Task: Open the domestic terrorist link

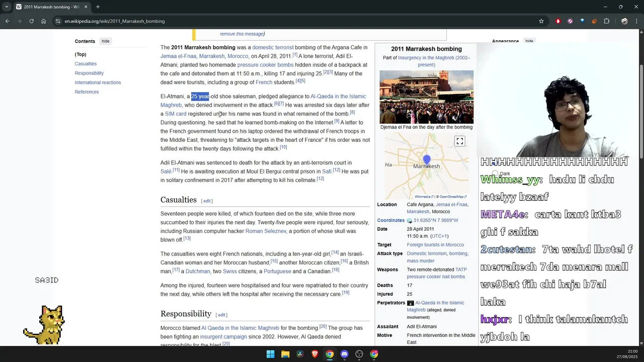Action: [x=273, y=47]
